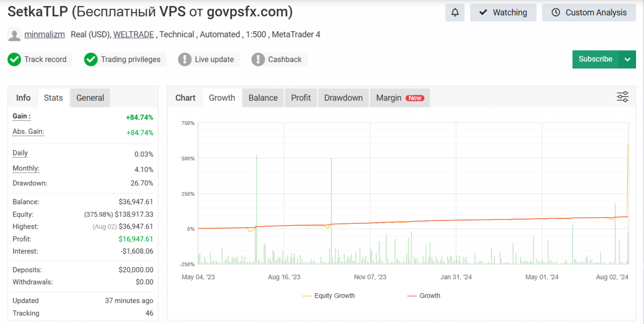This screenshot has width=644, height=324.
Task: Select the Growth chart tab
Action: click(222, 98)
